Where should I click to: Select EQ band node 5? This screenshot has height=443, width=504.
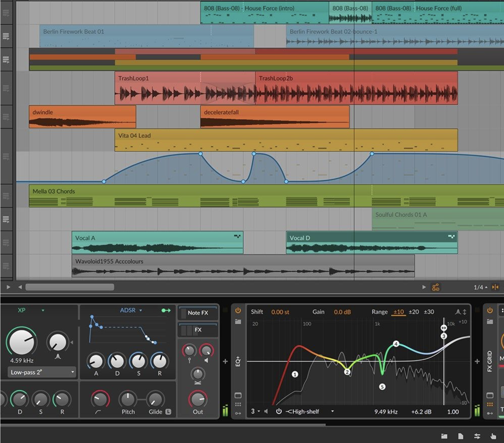click(382, 386)
